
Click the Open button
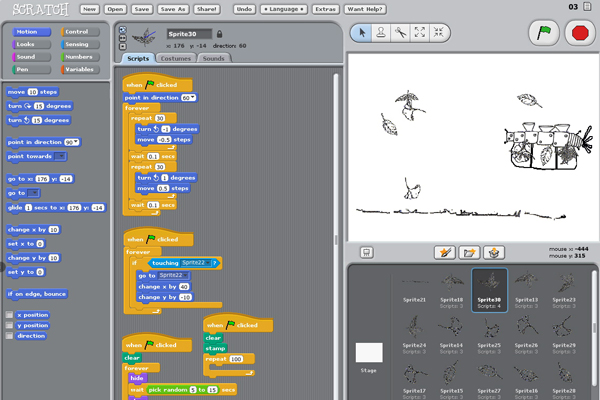click(115, 9)
